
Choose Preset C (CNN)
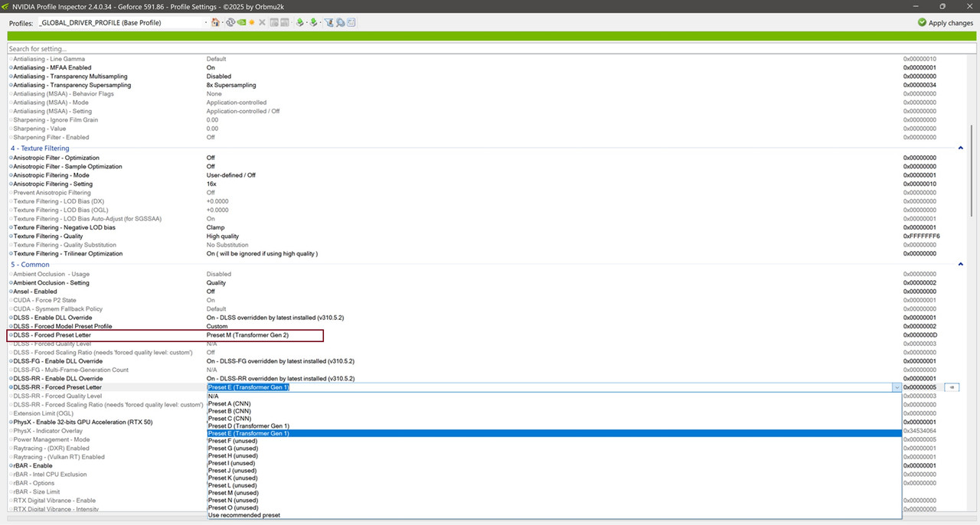(554, 419)
